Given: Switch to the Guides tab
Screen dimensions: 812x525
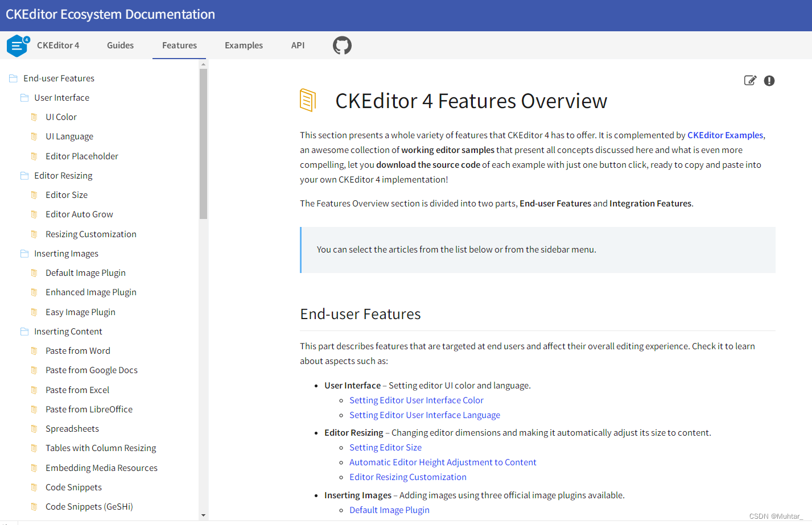Looking at the screenshot, I should pyautogui.click(x=120, y=46).
